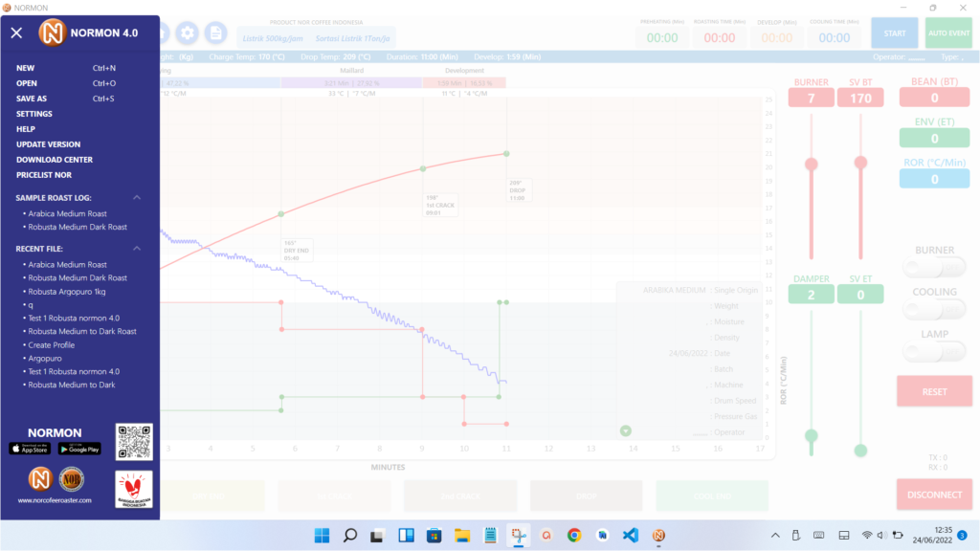Screen dimensions: 980x551
Task: Click the green arrow circle on info panel
Action: 626,430
